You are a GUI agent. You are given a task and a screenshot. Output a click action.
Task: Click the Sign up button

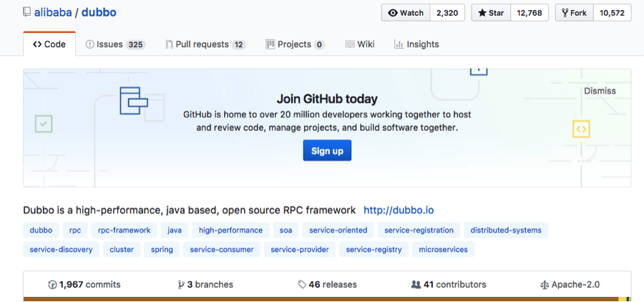(327, 151)
